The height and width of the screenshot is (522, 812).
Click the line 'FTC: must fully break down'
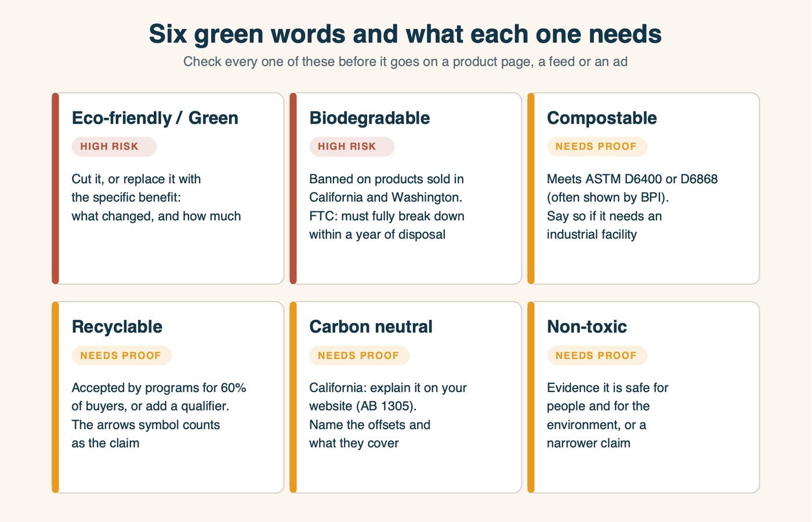[387, 216]
